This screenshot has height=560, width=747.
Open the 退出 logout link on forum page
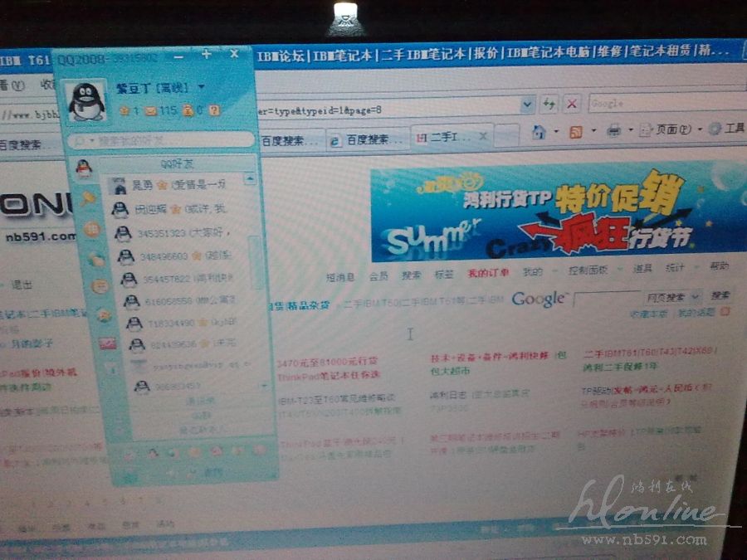(22, 285)
